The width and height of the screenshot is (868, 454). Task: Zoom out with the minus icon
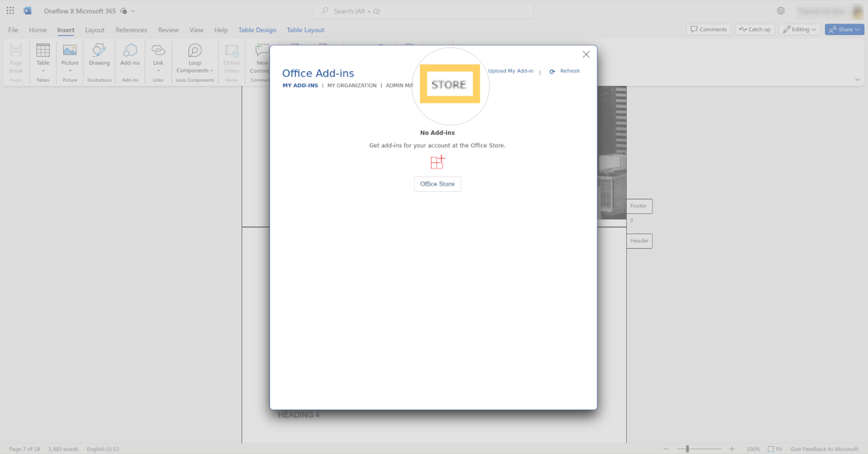[x=666, y=449]
